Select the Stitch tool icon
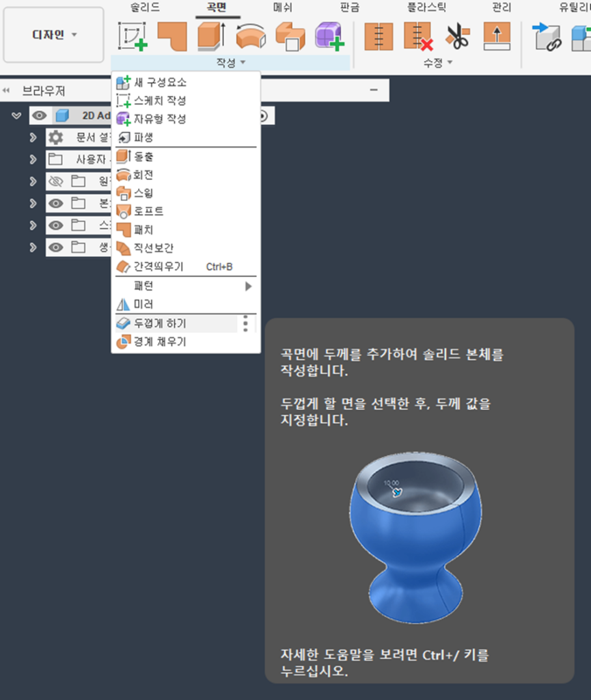591x700 pixels. [378, 36]
